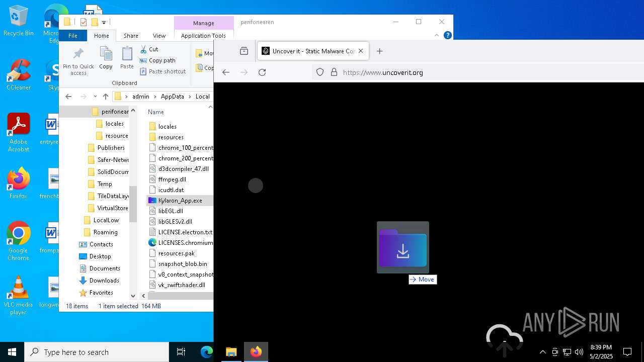The height and width of the screenshot is (362, 644).
Task: Click Cut in Clipboard group
Action: [149, 49]
